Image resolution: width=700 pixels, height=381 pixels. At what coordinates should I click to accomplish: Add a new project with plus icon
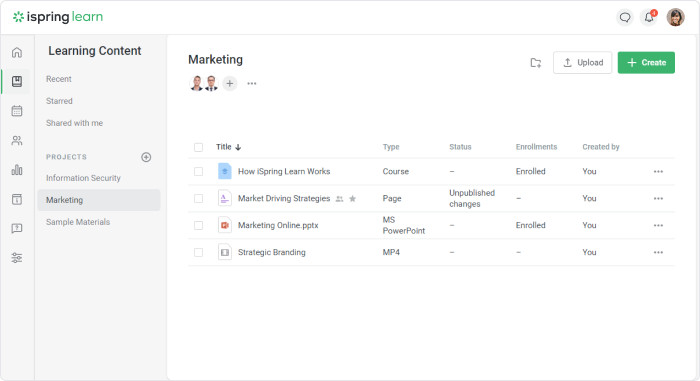pyautogui.click(x=146, y=157)
